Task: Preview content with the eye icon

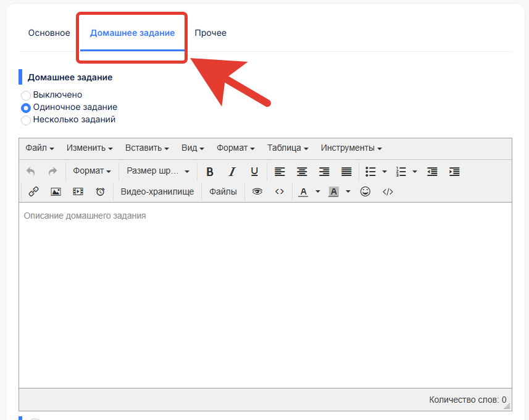Action: click(x=257, y=191)
